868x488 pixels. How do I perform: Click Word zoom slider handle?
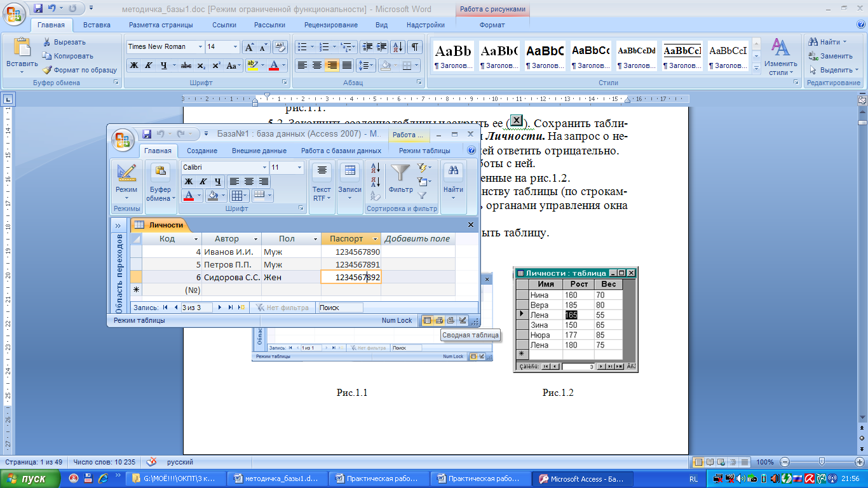(822, 462)
